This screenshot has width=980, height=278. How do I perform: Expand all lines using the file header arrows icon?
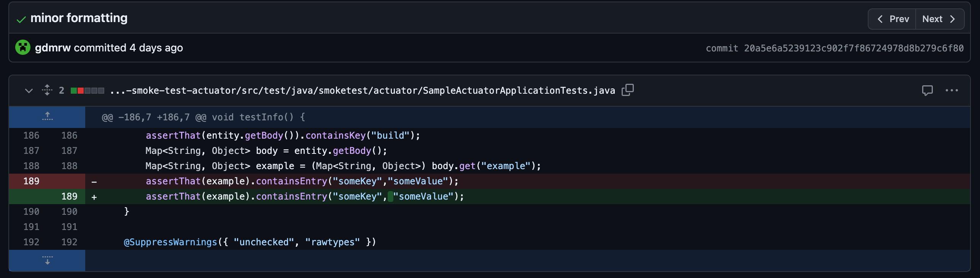pyautogui.click(x=47, y=90)
